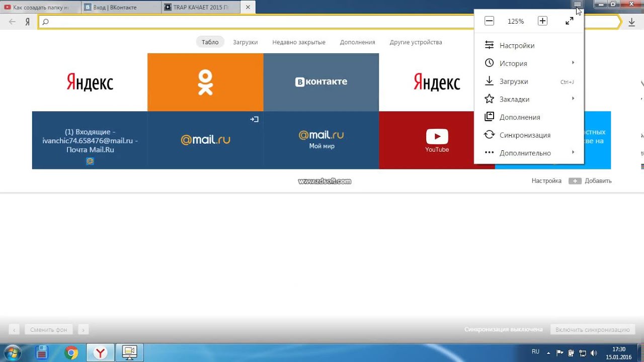Expand История submenu arrow
The image size is (644, 362).
tap(573, 63)
